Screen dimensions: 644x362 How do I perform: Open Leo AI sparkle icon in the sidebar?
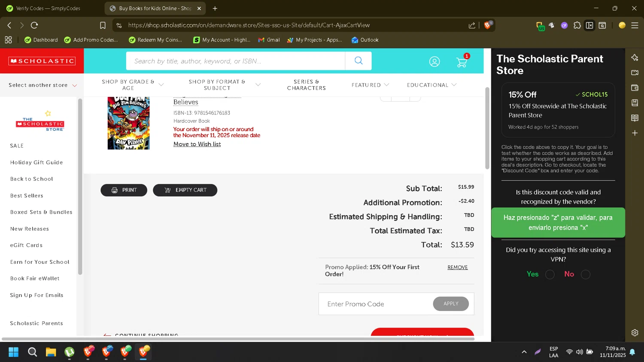635,57
